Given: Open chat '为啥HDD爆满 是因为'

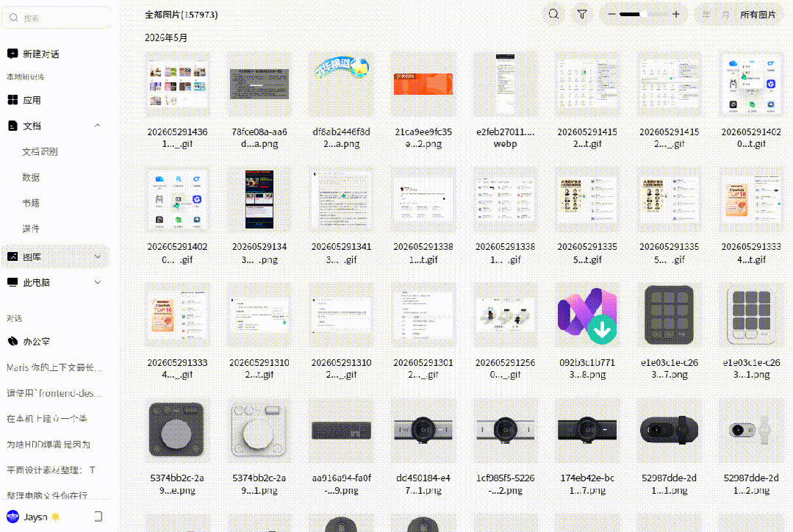Looking at the screenshot, I should pyautogui.click(x=49, y=445).
